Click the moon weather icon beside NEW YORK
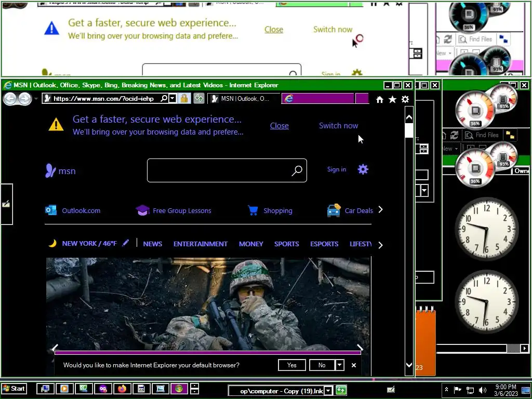 [x=52, y=243]
